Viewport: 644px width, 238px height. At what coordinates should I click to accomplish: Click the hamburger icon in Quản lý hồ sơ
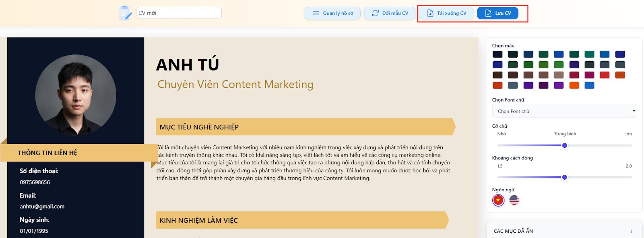316,13
